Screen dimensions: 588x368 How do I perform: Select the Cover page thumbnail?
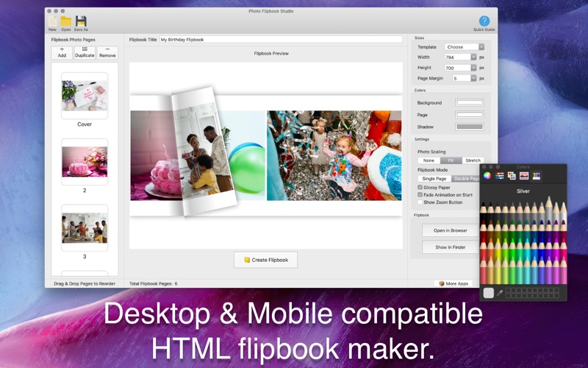point(85,96)
